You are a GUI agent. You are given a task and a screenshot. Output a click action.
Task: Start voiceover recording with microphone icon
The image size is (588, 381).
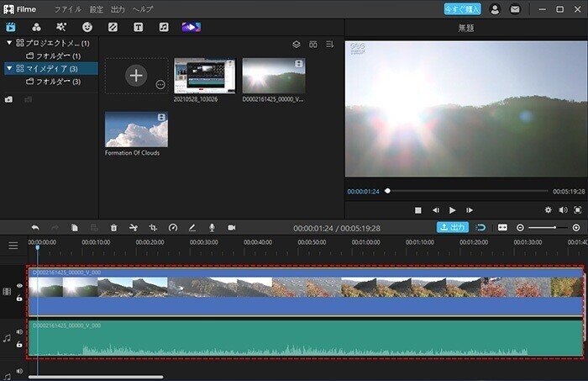(212, 228)
